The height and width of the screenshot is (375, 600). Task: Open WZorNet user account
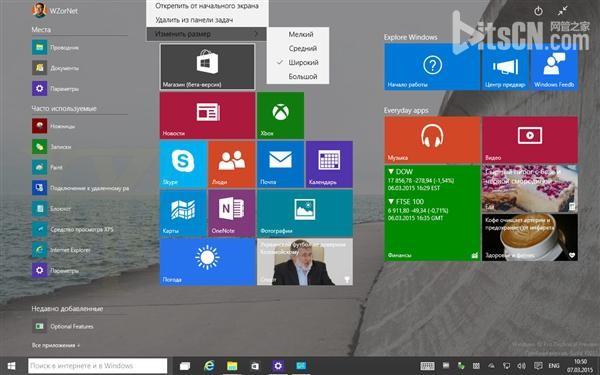(x=55, y=10)
